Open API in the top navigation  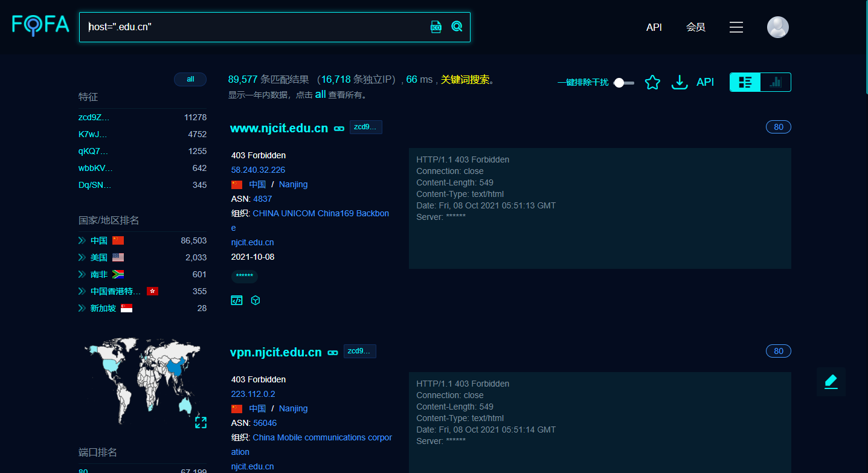point(654,27)
